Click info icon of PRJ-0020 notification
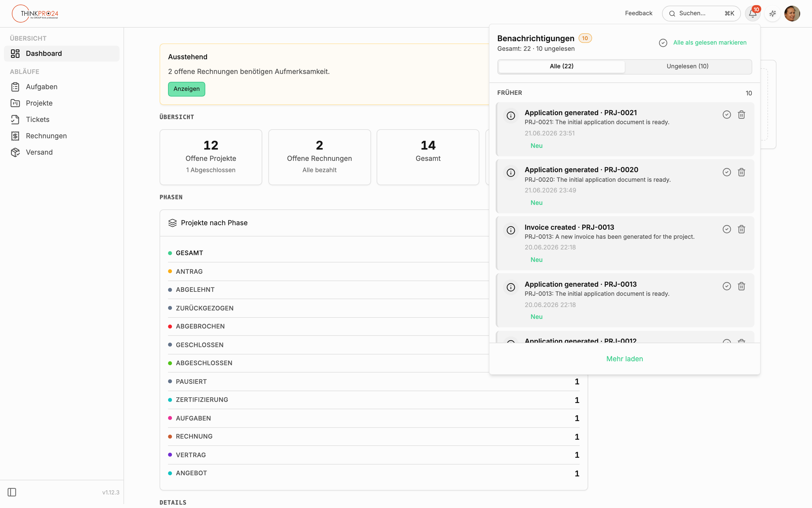This screenshot has width=812, height=508. [x=511, y=173]
